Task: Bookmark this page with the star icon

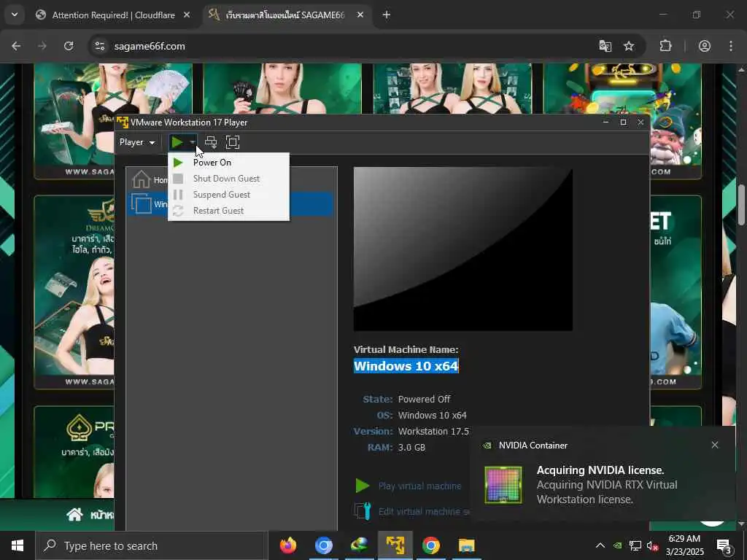Action: 629,46
